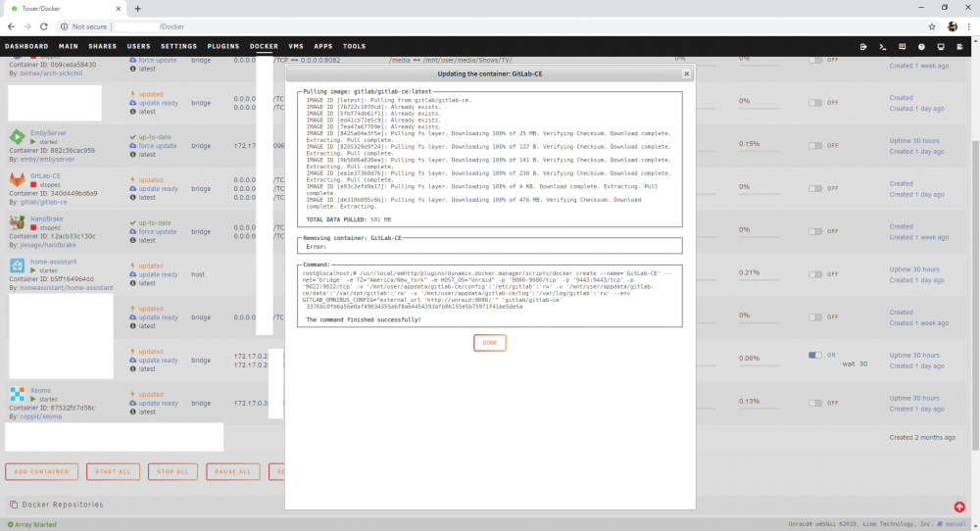
Task: Click the feedback icon in the top bar
Action: click(902, 47)
